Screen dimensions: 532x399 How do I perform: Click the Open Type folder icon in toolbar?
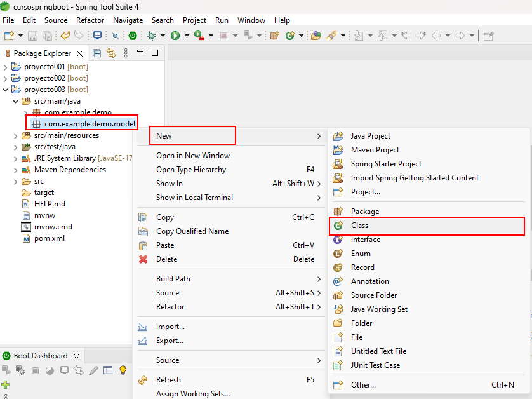[x=316, y=36]
